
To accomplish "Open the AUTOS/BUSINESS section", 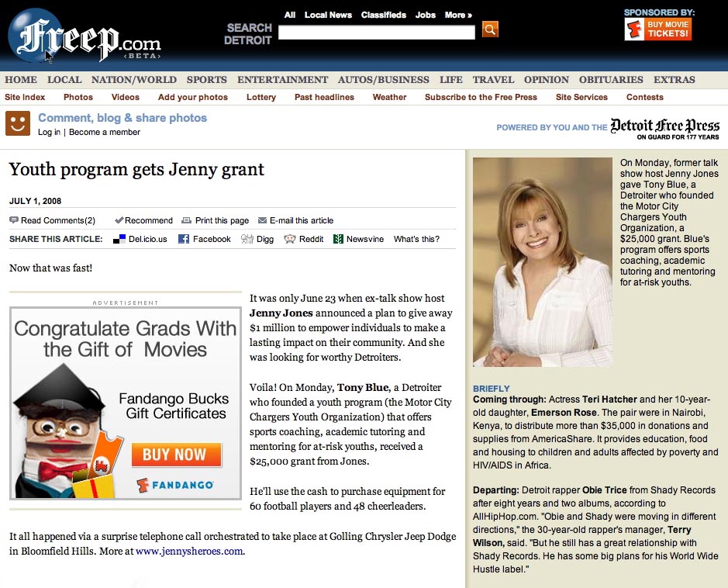I will (x=384, y=79).
